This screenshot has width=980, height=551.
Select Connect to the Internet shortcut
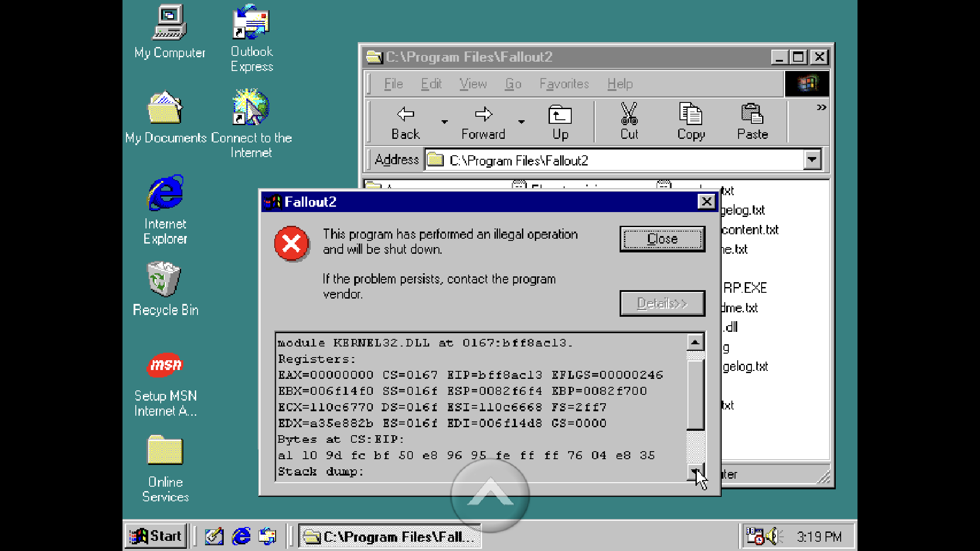251,124
